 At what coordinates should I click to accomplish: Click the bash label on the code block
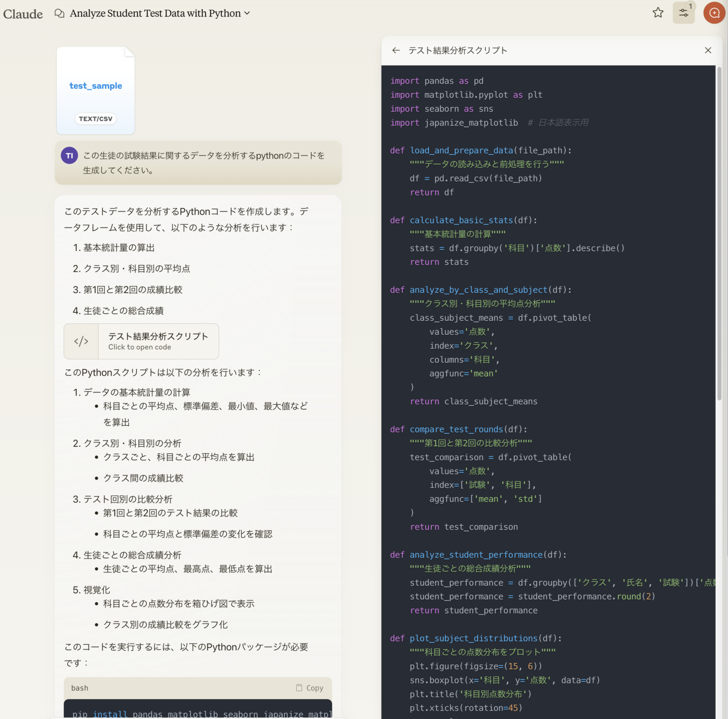[x=79, y=688]
